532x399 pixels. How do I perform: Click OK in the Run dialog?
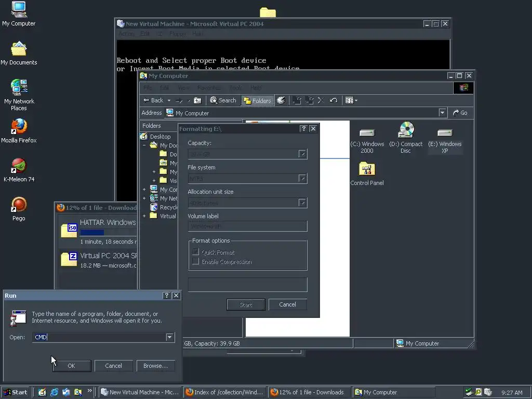72,366
